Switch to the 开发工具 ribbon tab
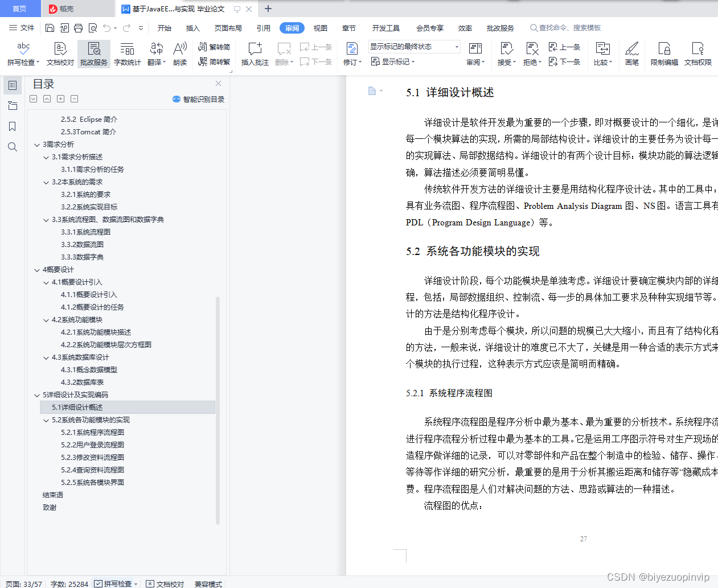 click(x=386, y=28)
